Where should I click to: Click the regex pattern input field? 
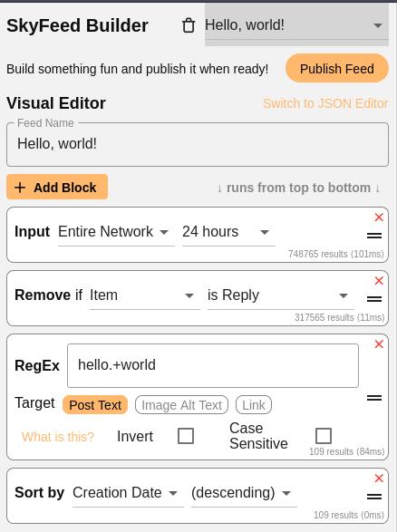coord(213,365)
